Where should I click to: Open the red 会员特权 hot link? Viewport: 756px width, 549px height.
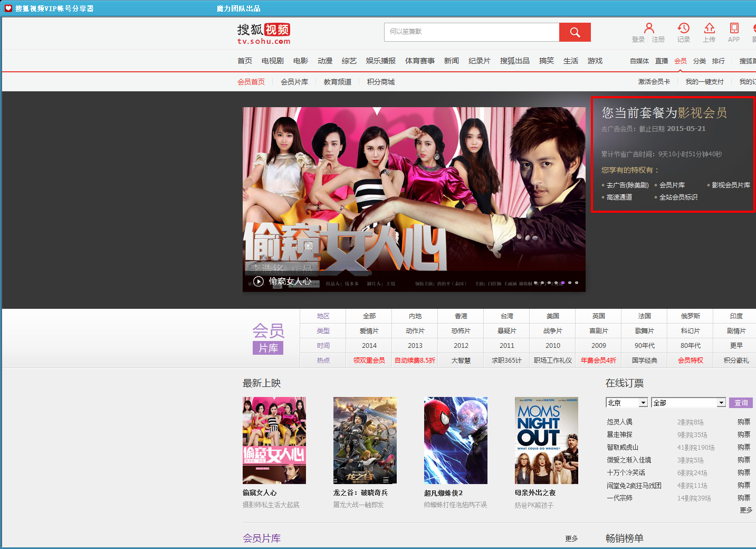[x=691, y=361]
